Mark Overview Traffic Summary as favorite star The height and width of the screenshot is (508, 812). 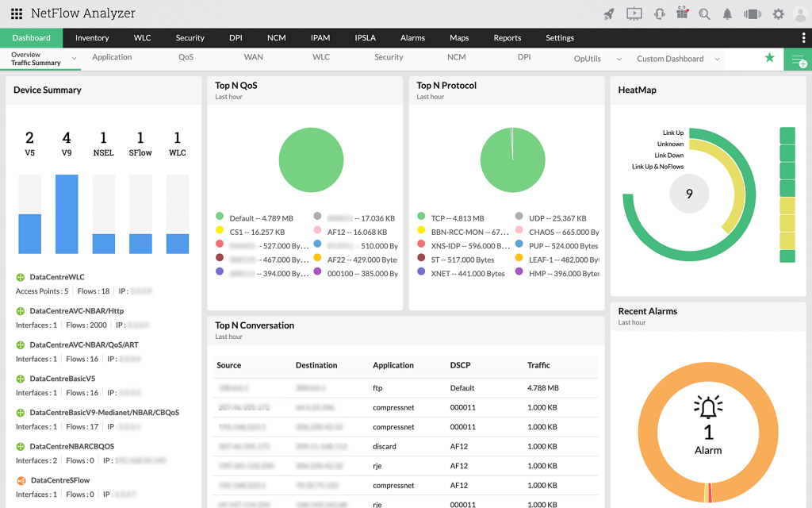tap(768, 58)
